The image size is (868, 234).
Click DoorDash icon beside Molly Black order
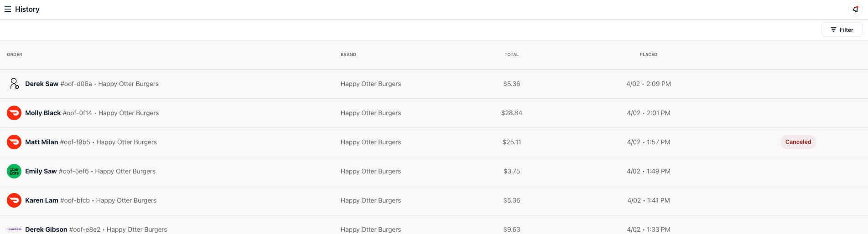pos(14,113)
